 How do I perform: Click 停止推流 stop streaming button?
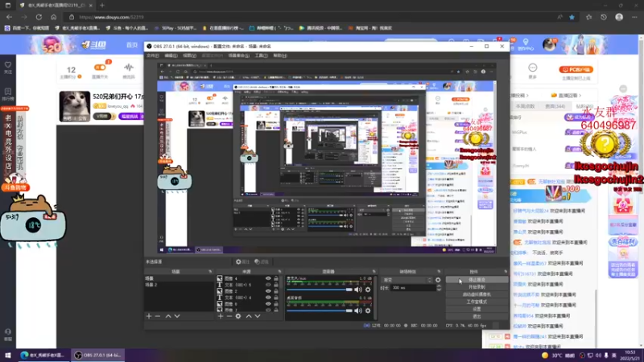click(477, 280)
